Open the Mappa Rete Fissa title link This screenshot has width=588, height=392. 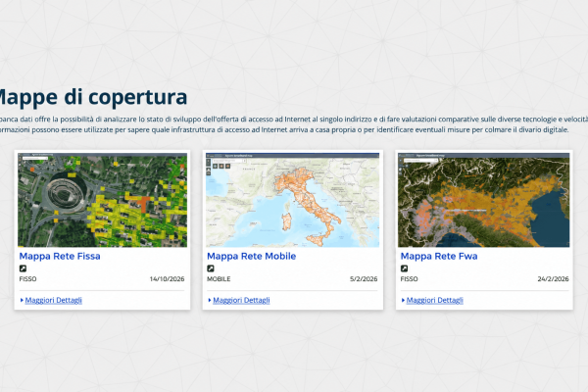click(x=60, y=256)
